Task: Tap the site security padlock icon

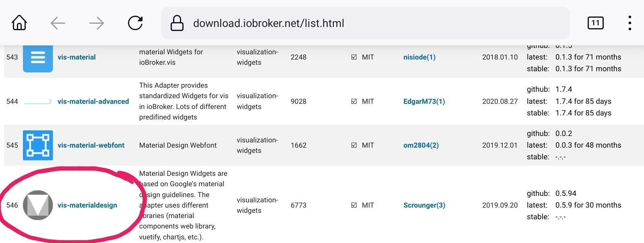Action: (x=177, y=23)
